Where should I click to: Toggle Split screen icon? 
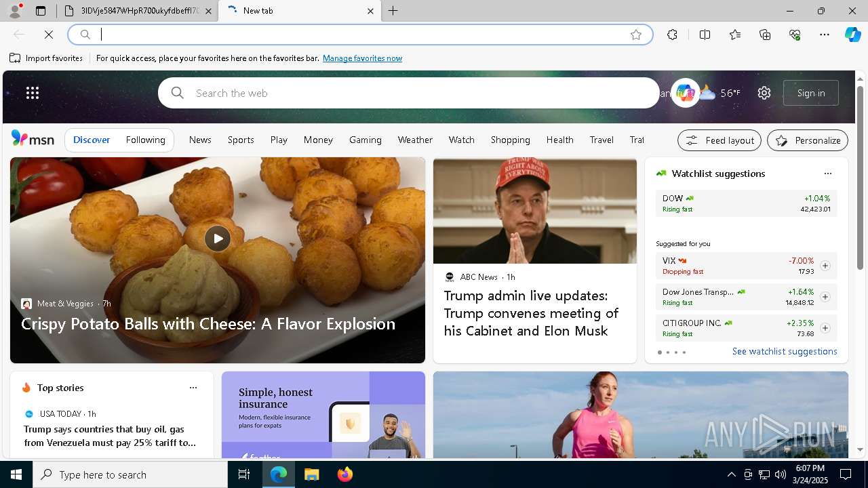coord(705,35)
